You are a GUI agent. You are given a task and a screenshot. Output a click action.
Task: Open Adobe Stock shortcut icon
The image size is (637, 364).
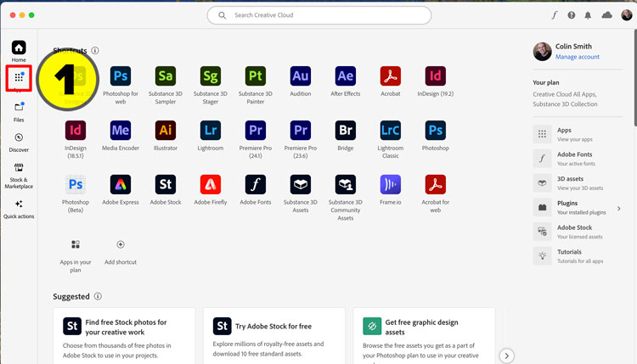(x=166, y=185)
